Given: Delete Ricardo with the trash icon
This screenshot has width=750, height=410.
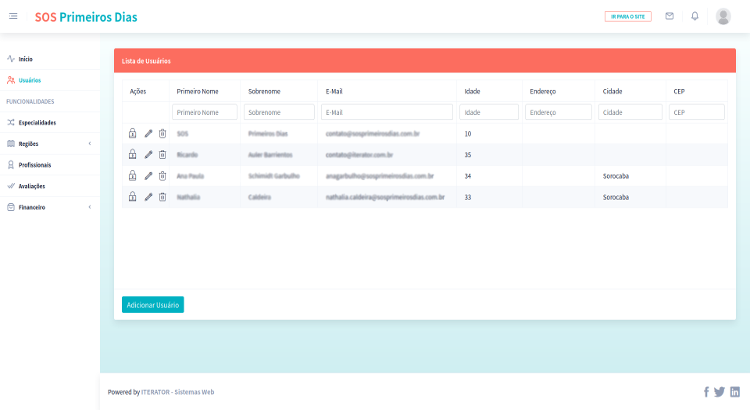Looking at the screenshot, I should coord(163,155).
